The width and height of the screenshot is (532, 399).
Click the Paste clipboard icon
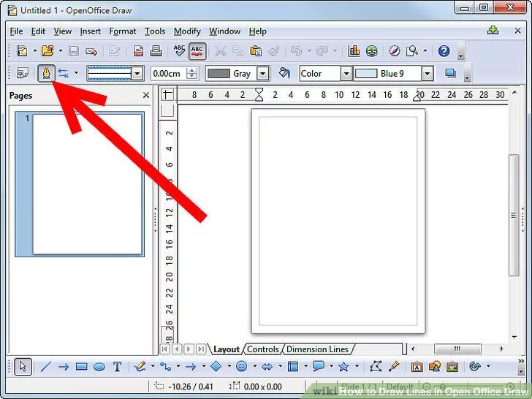(256, 51)
